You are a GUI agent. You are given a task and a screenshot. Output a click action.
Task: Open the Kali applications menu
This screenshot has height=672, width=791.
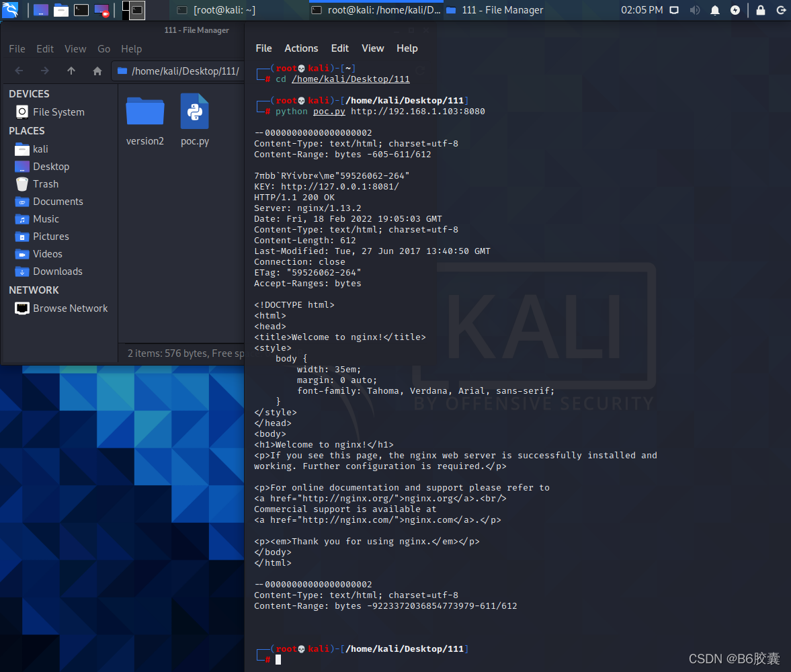click(10, 9)
